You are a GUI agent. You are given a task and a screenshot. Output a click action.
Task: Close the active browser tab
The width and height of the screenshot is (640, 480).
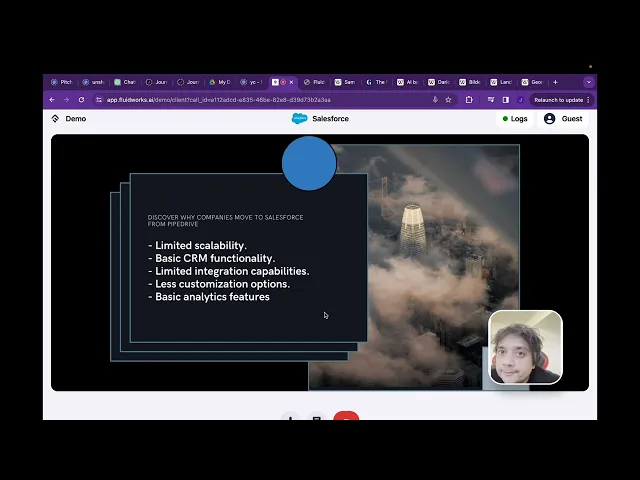coord(291,82)
